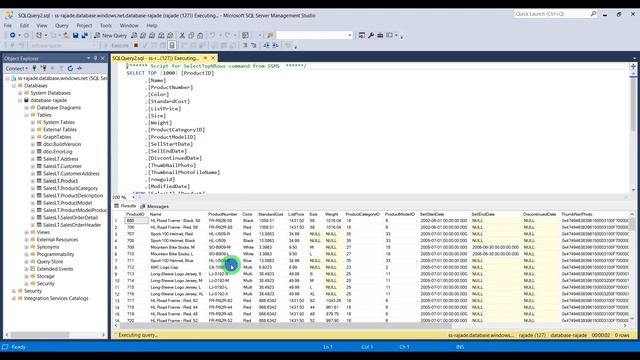Open the Window menu

pos(129,25)
